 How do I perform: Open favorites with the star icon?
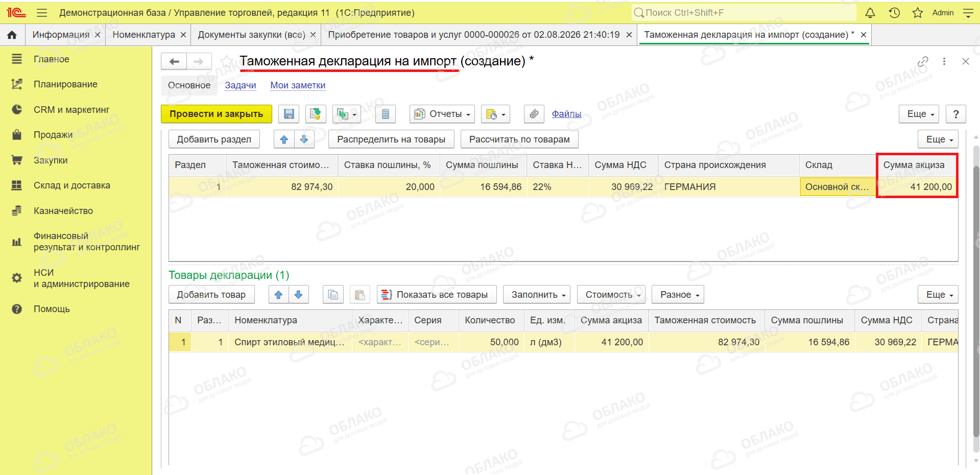click(x=918, y=13)
